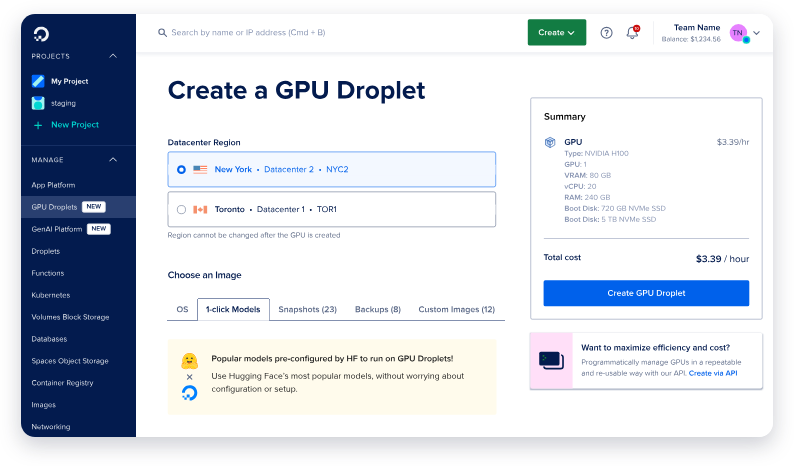
Task: Open the notifications bell icon
Action: (x=632, y=32)
